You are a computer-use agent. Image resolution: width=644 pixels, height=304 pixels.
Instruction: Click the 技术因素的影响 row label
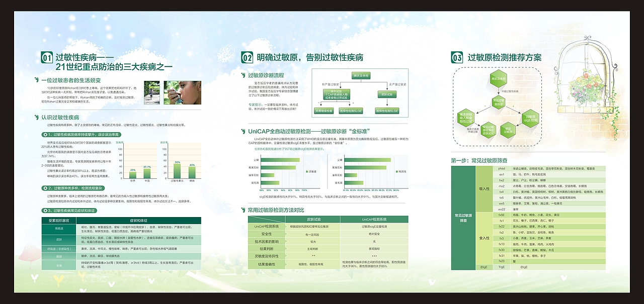coord(266,241)
